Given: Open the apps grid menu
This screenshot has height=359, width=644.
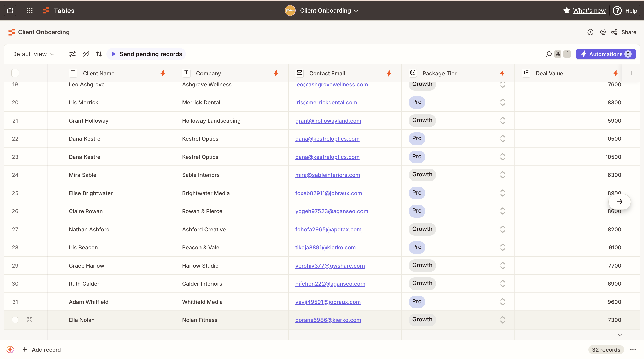Looking at the screenshot, I should (x=30, y=11).
